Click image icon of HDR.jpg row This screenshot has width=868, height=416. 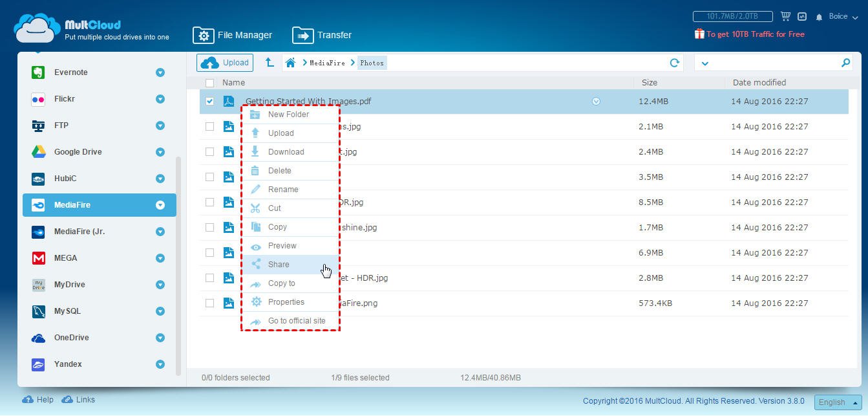(x=228, y=202)
